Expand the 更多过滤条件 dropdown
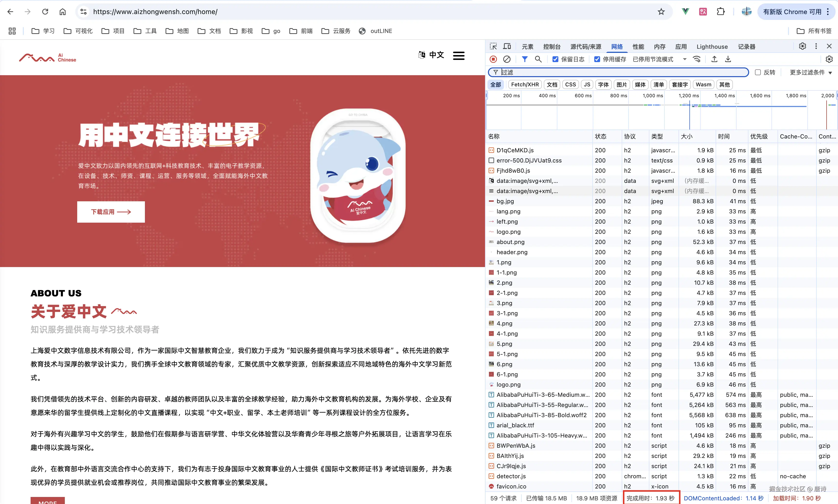 tap(810, 72)
